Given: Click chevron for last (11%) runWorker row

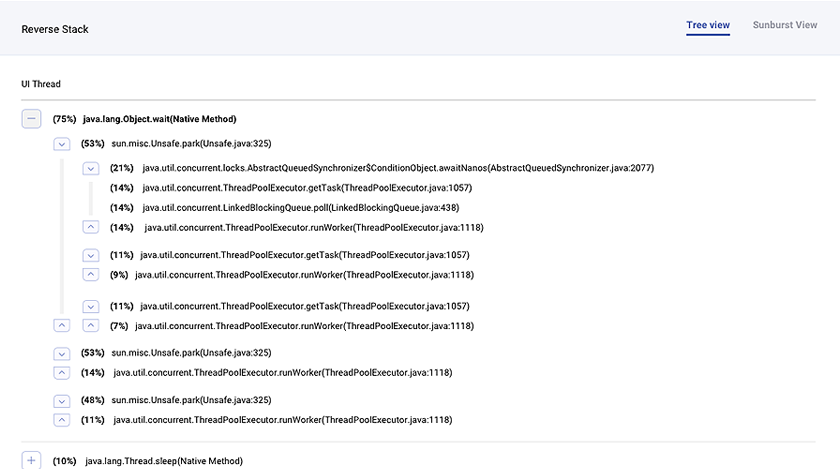Looking at the screenshot, I should coord(62,421).
